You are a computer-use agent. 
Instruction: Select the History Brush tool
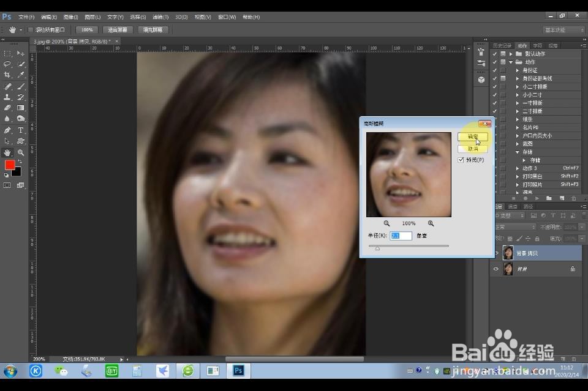click(21, 97)
